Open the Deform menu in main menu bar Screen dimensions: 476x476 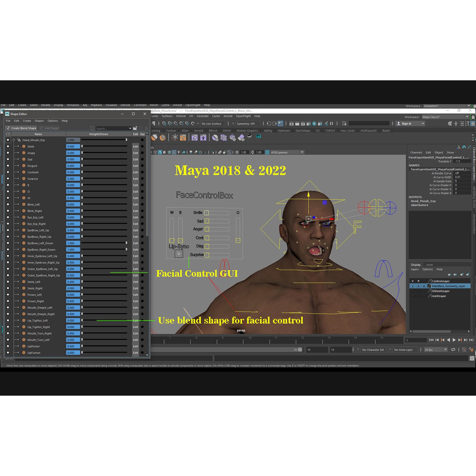(x=125, y=105)
